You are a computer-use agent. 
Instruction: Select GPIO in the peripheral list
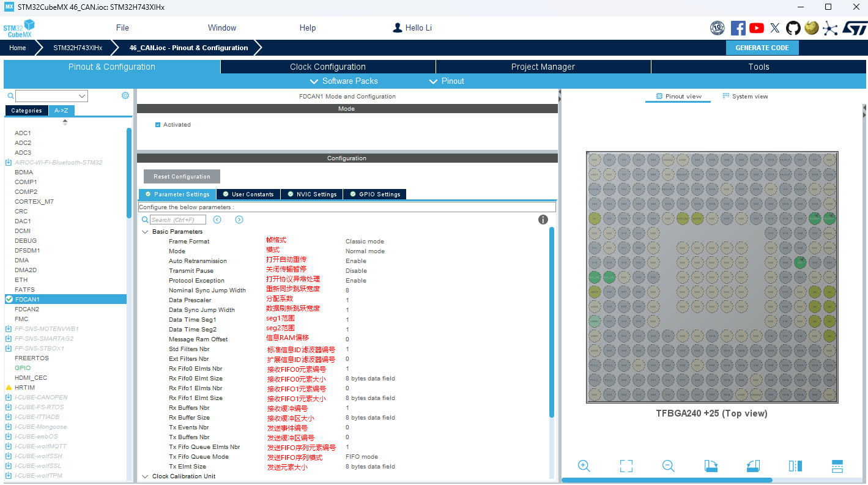tap(23, 368)
